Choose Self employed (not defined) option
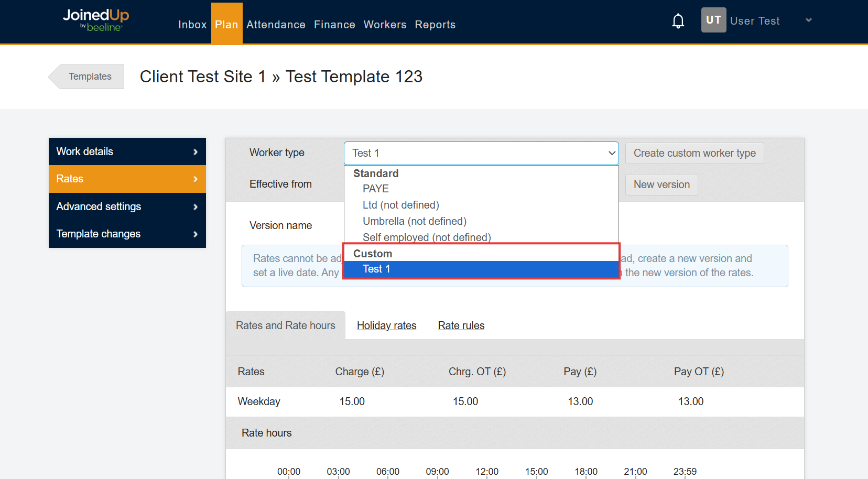Image resolution: width=868 pixels, height=479 pixels. pos(481,237)
